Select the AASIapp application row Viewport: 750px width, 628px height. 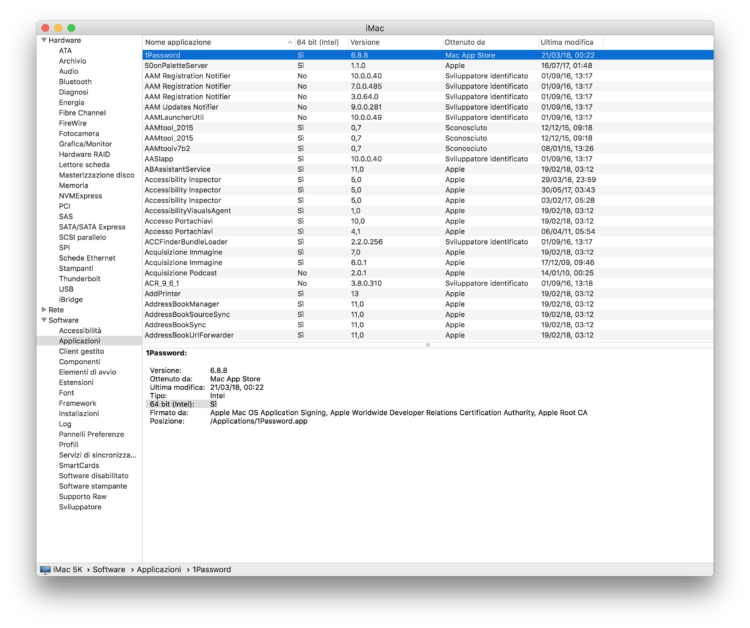pyautogui.click(x=428, y=159)
